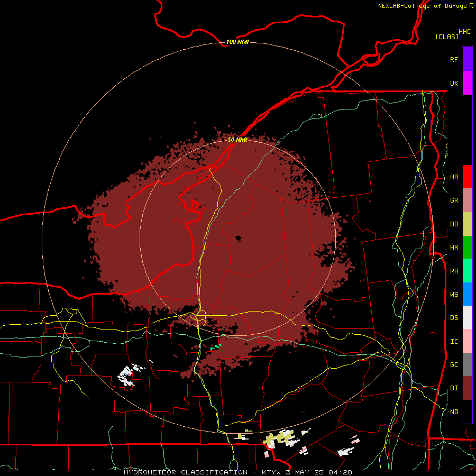Click the 50 NMI range ring label

[x=237, y=140]
